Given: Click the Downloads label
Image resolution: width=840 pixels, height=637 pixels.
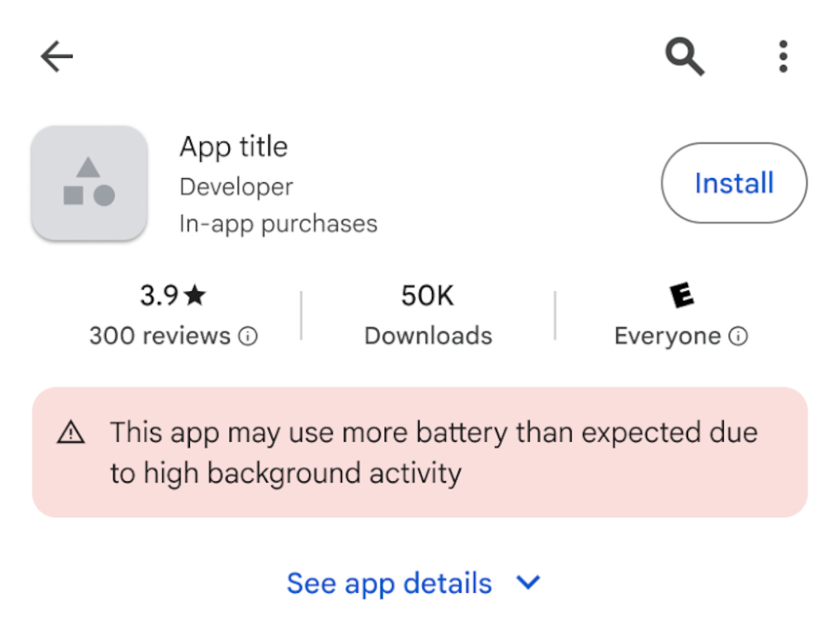Looking at the screenshot, I should click(x=428, y=336).
